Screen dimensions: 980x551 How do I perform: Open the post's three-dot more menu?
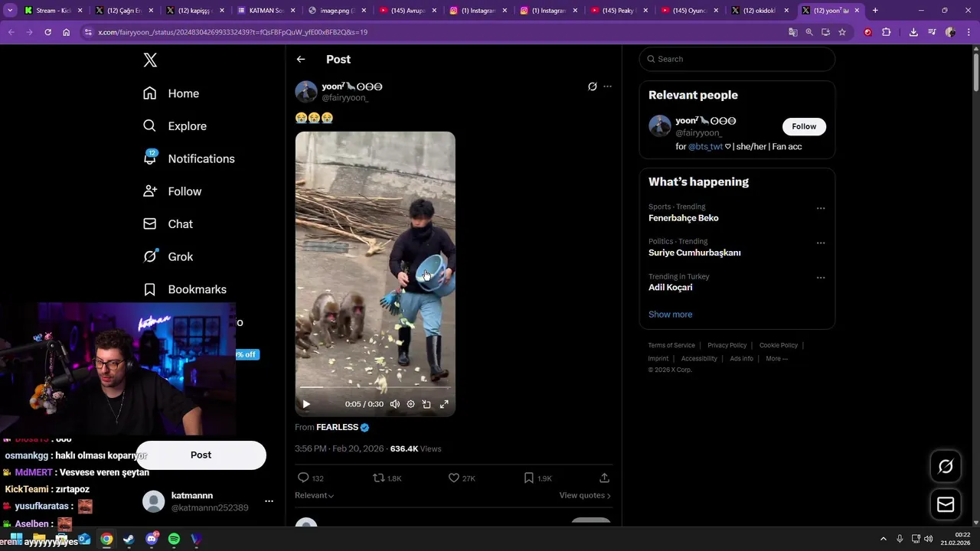pos(607,86)
